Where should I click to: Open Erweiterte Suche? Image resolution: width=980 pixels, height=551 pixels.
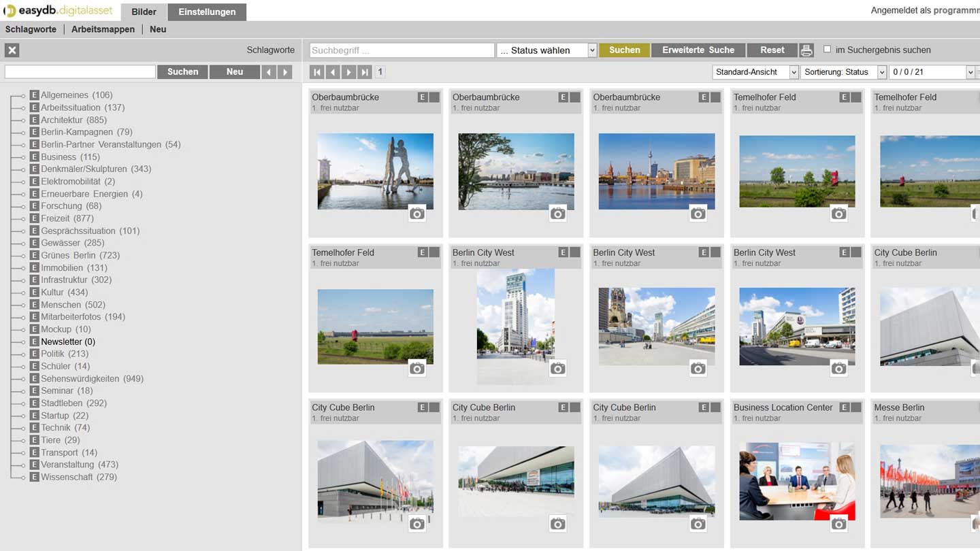698,50
